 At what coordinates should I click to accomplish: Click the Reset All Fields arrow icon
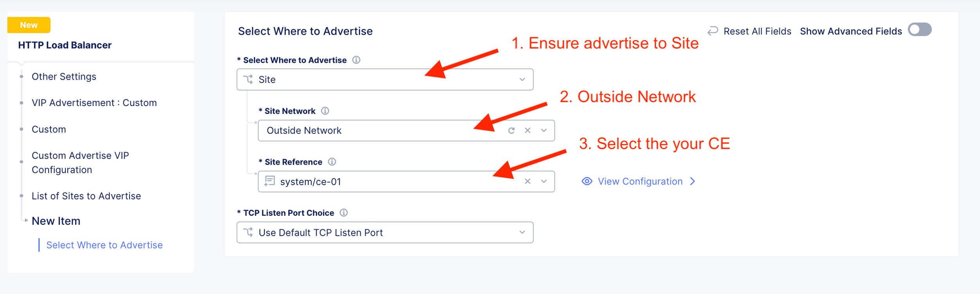pyautogui.click(x=713, y=31)
